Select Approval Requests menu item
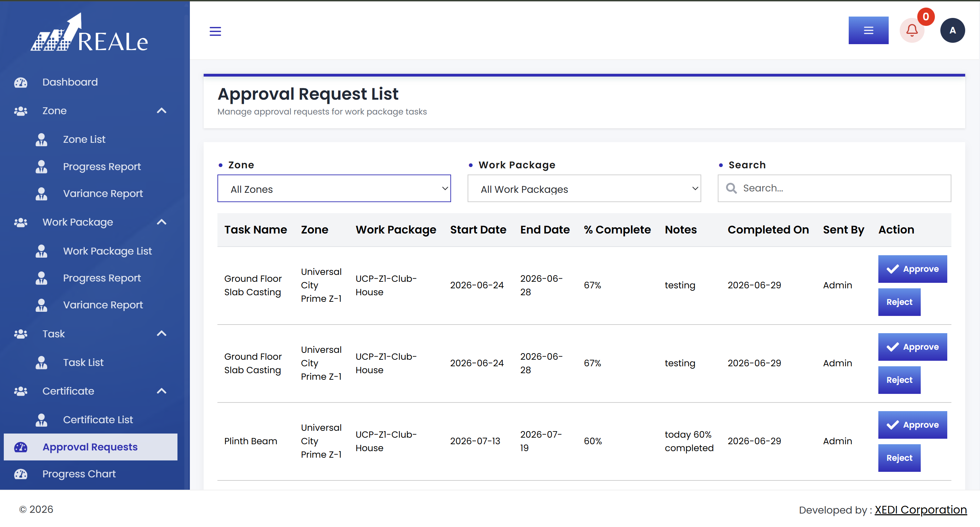 click(91, 447)
